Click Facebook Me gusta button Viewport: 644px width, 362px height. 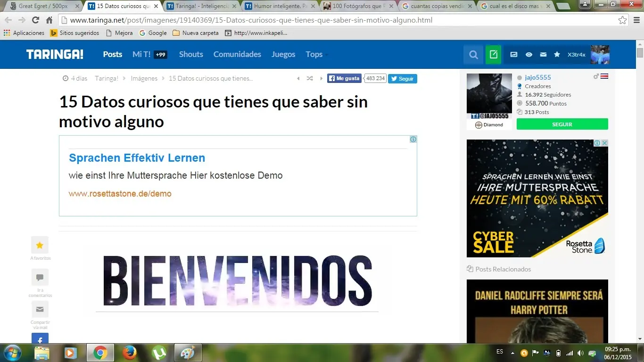click(344, 79)
